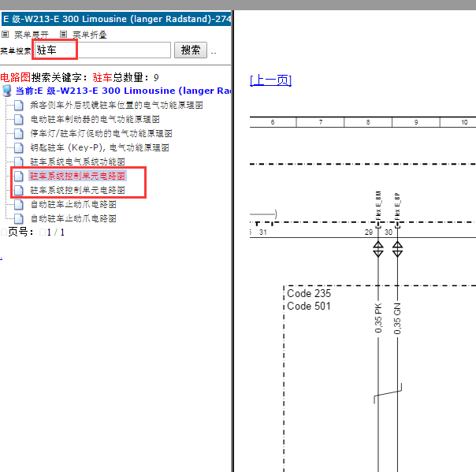The width and height of the screenshot is (476, 472).
Task: Click pin number 31 on the diagram
Action: tap(263, 232)
